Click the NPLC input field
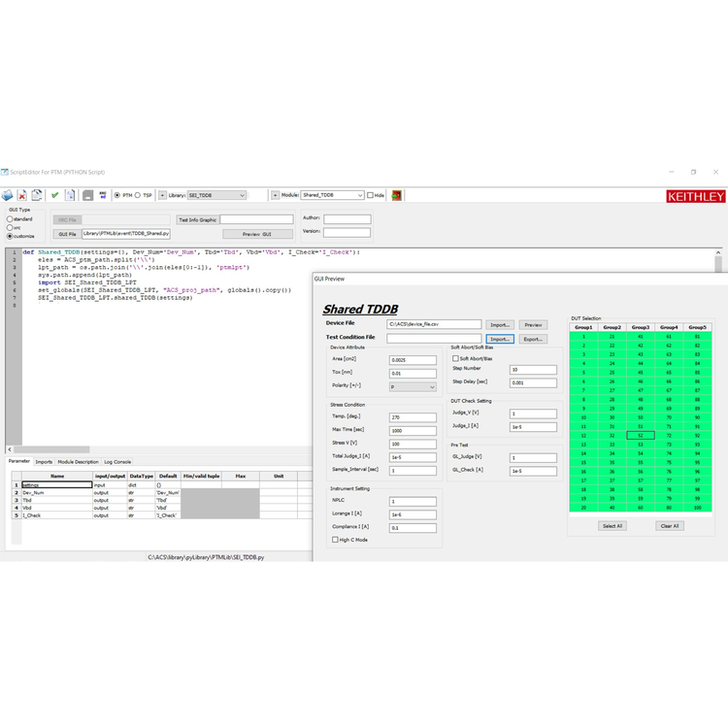Screen dimensions: 728x728 (413, 502)
